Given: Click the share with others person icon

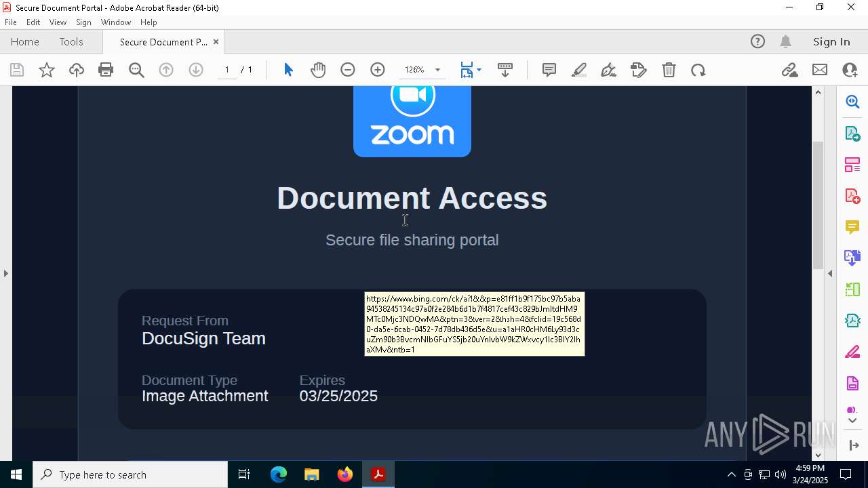Looking at the screenshot, I should point(850,70).
